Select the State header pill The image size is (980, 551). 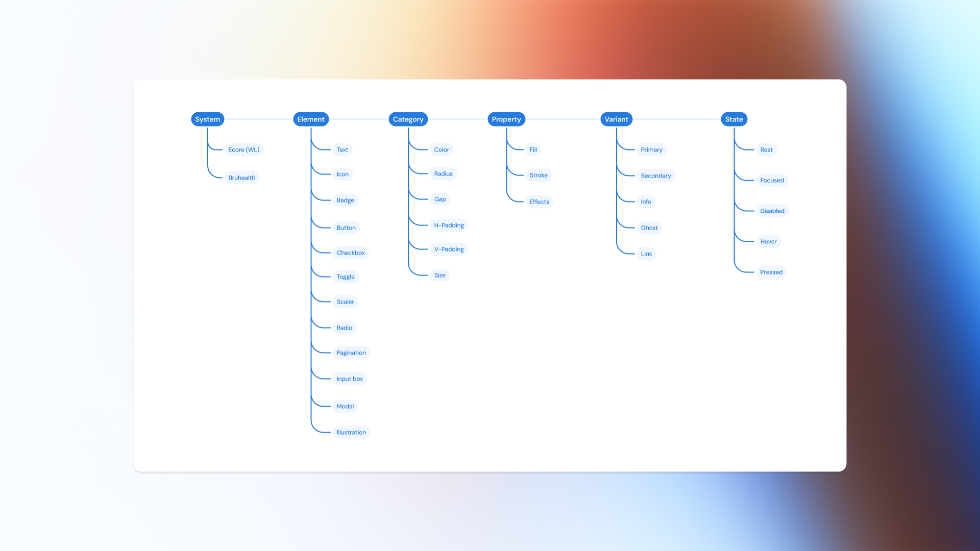pyautogui.click(x=733, y=119)
